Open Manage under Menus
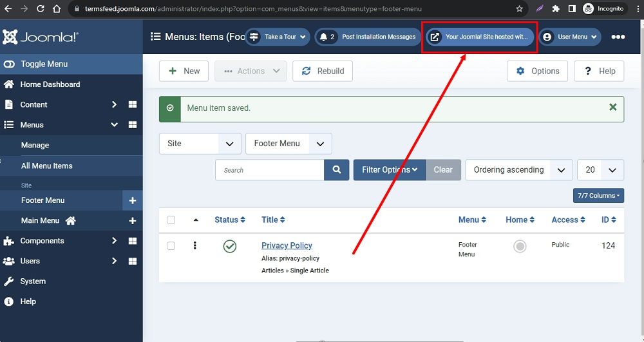 (35, 145)
